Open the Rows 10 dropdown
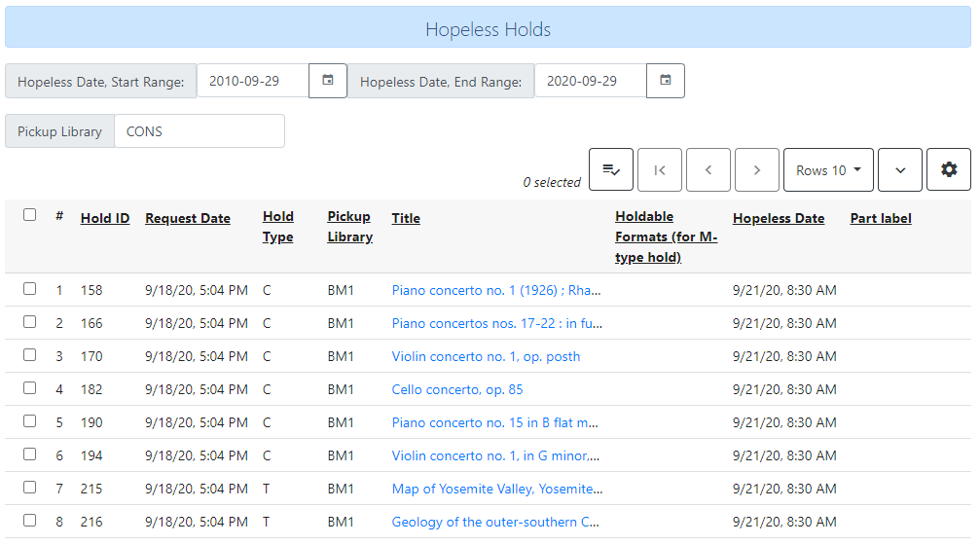This screenshot has height=545, width=980. (828, 170)
